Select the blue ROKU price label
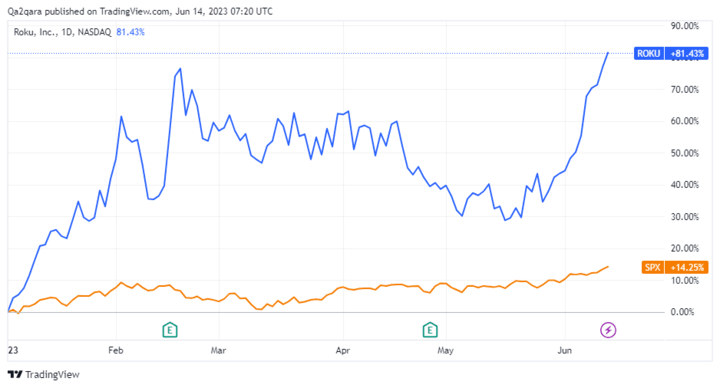 (x=648, y=54)
